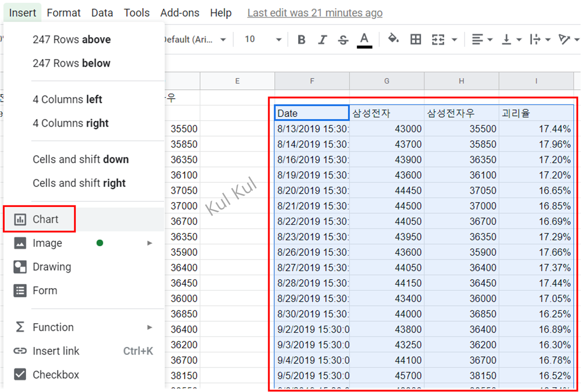Open the last edit history link

point(315,13)
